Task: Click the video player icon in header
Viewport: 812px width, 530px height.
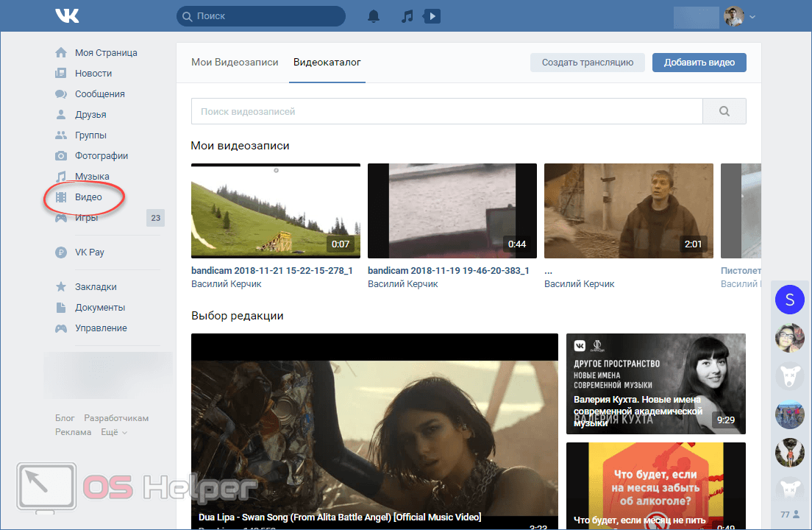Action: (x=432, y=15)
